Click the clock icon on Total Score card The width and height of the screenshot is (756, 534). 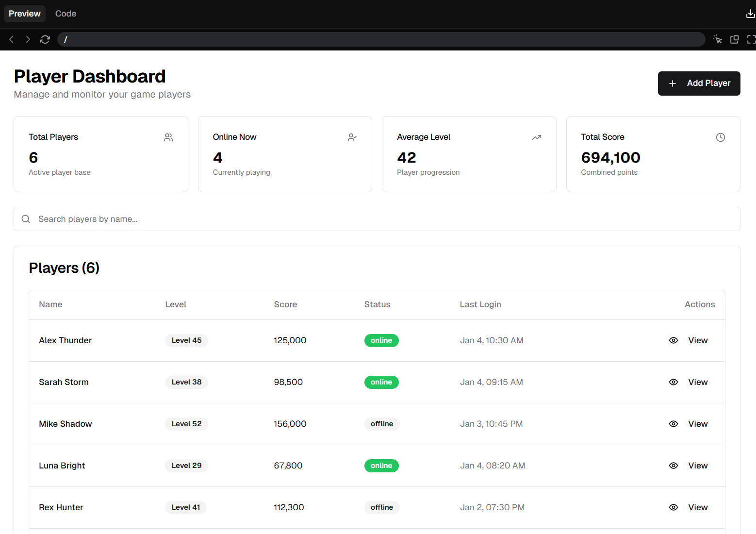tap(721, 137)
